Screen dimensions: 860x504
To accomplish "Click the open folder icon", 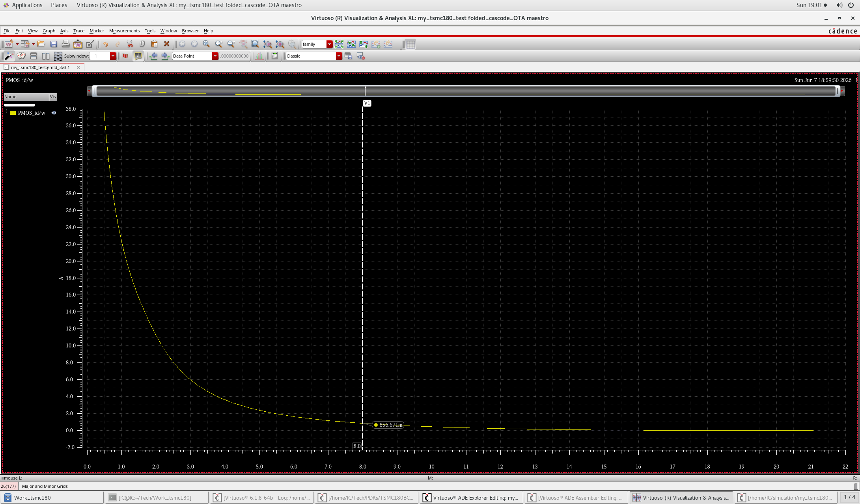I will point(41,44).
